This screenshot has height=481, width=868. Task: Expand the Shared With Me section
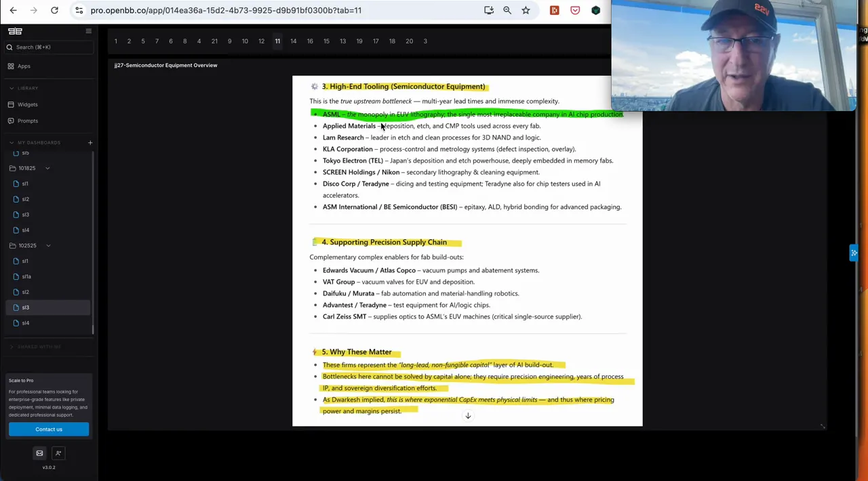point(12,347)
